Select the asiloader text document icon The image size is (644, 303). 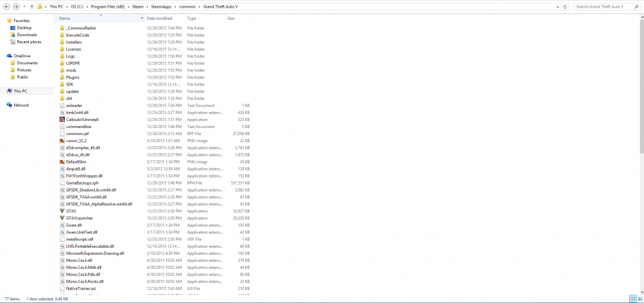coord(62,106)
